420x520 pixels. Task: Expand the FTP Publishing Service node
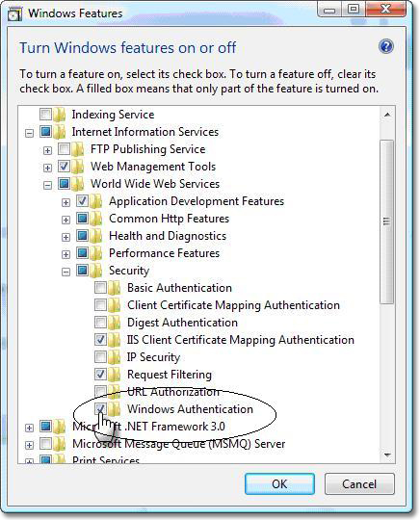47,151
